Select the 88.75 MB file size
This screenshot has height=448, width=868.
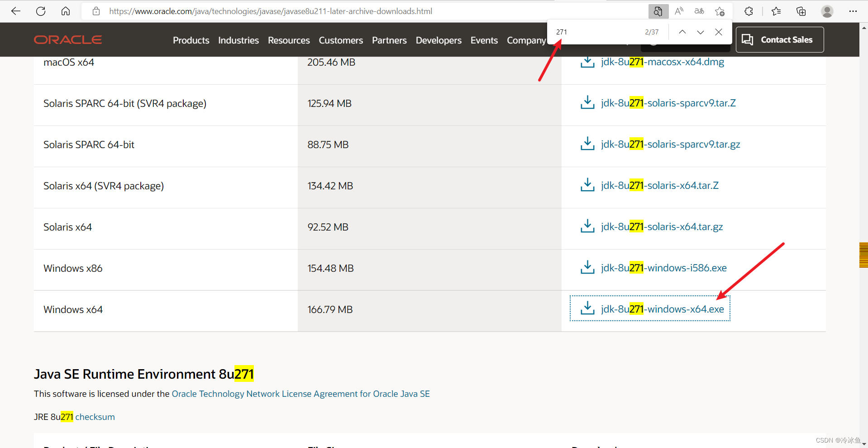coord(328,145)
